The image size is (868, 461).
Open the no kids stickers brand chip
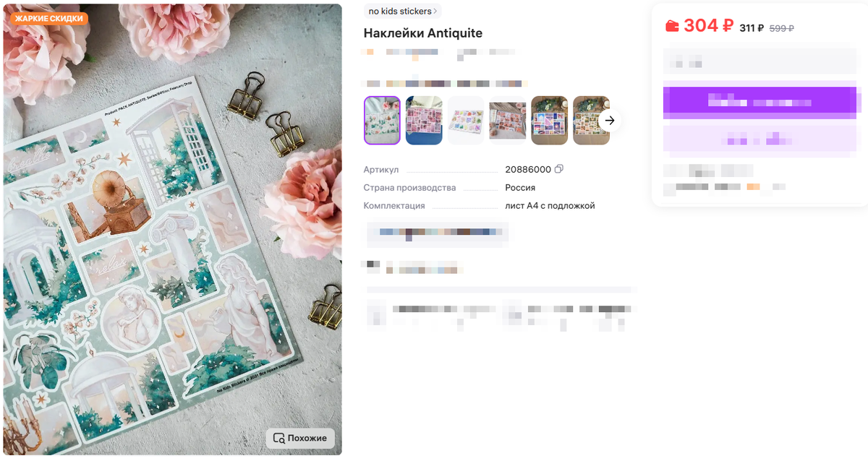point(403,11)
